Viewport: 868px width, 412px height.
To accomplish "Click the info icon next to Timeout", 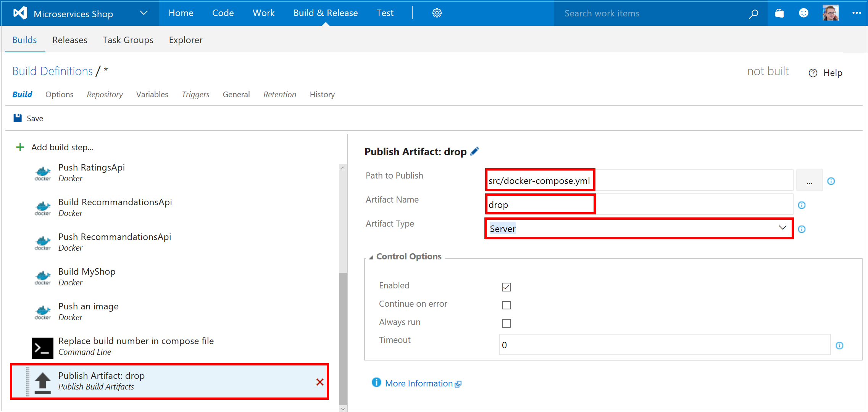I will pos(840,345).
